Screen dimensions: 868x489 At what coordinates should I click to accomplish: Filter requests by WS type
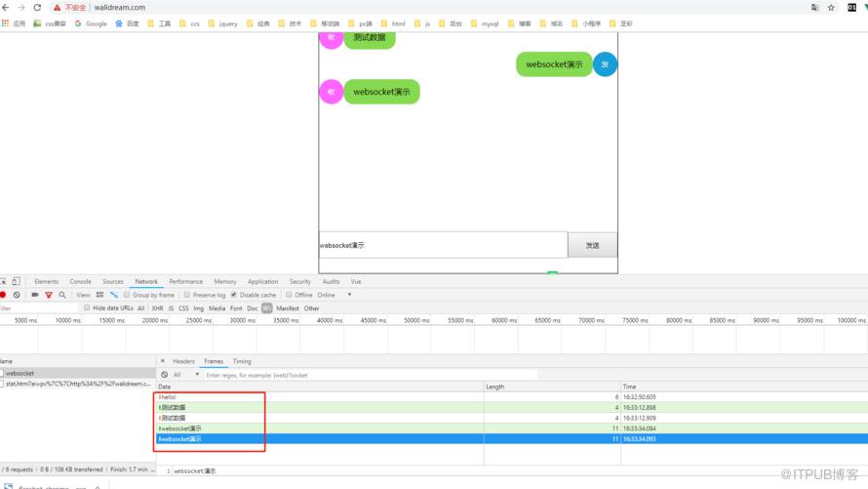click(x=267, y=307)
